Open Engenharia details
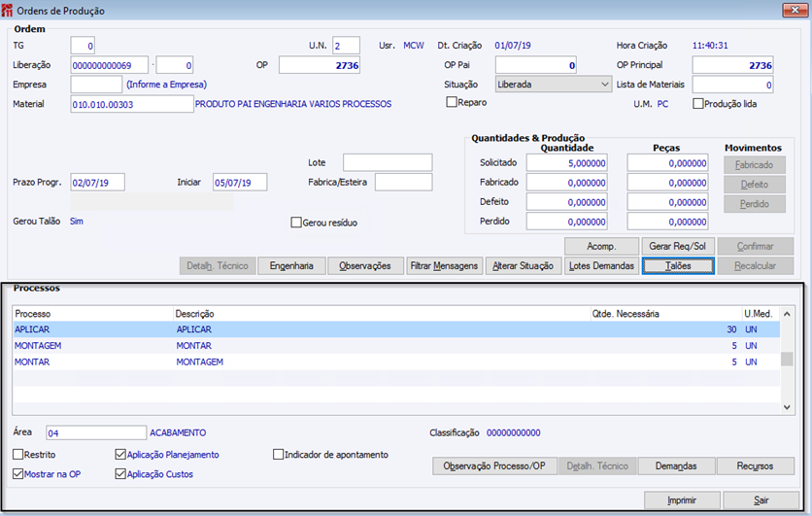This screenshot has height=516, width=812. tap(290, 265)
